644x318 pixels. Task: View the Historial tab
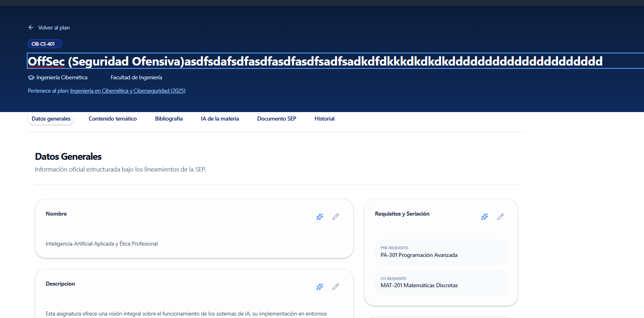324,119
